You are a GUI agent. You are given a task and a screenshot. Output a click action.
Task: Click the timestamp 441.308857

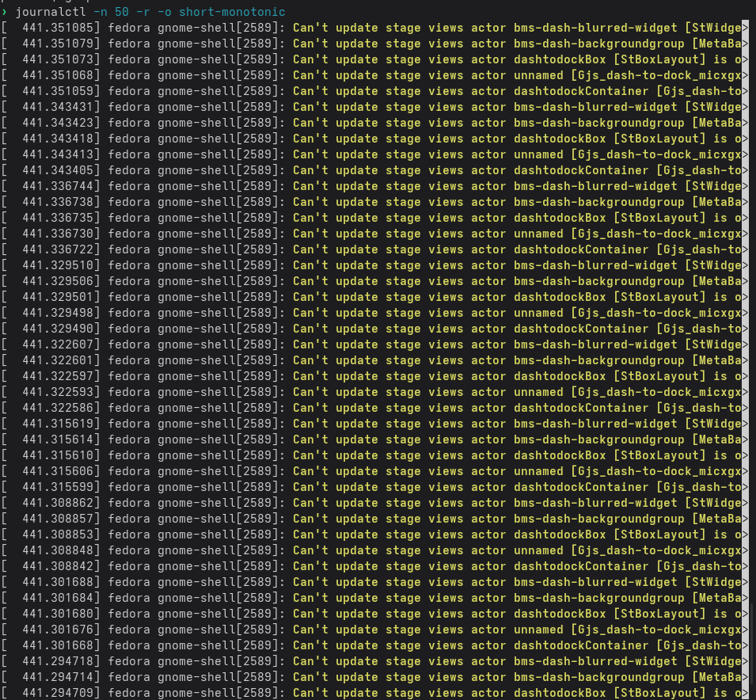click(x=58, y=519)
